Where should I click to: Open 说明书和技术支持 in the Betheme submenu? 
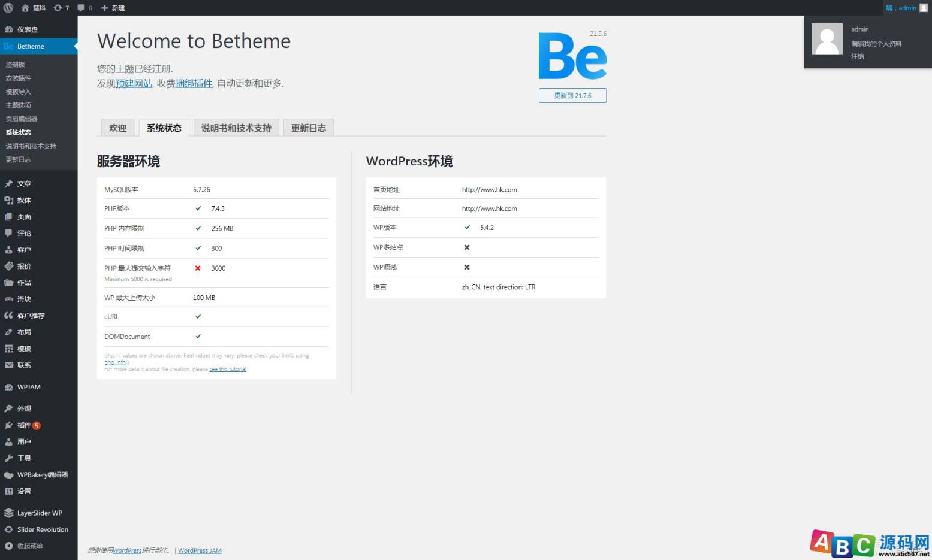pos(31,146)
